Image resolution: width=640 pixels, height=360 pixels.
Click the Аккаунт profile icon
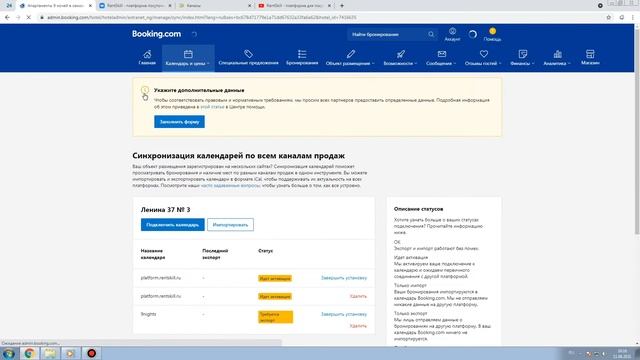pos(452,31)
